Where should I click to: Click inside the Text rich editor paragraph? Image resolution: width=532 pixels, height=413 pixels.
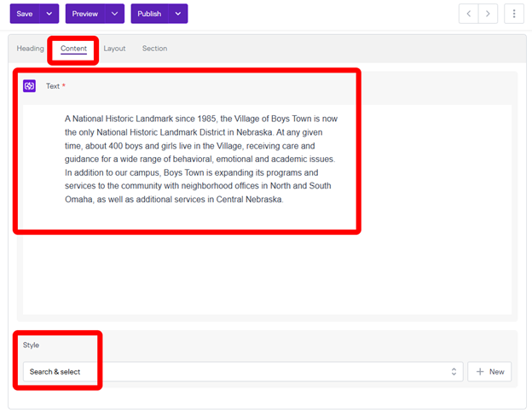click(201, 159)
